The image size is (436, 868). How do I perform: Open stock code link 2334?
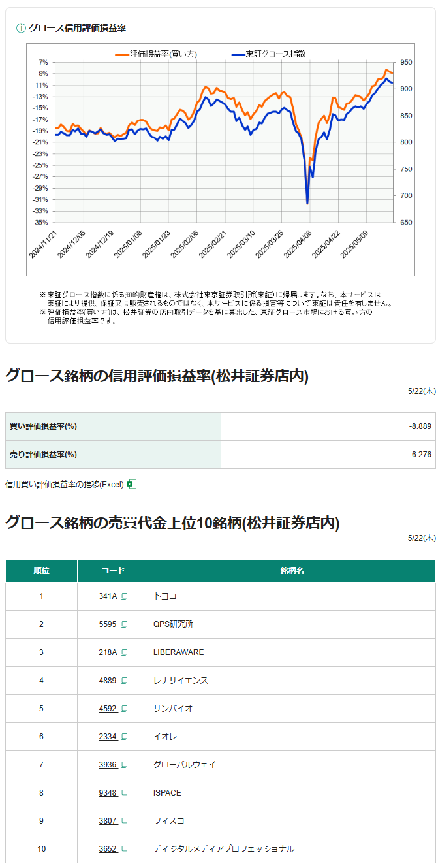coord(108,737)
